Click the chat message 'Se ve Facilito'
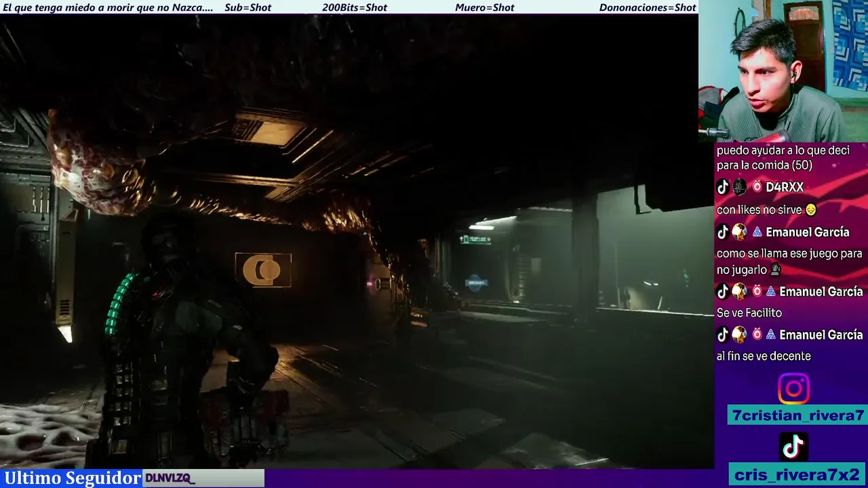868x488 pixels. [x=749, y=313]
